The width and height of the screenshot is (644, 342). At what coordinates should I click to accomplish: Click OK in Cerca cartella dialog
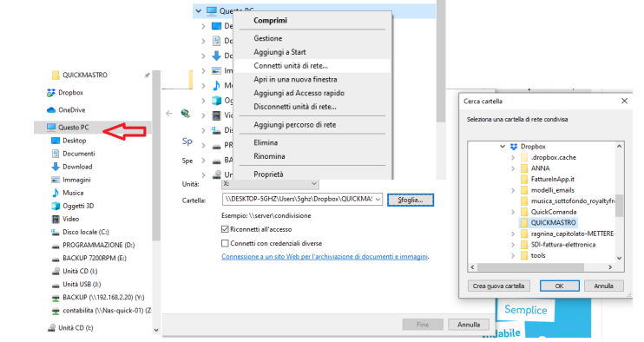(x=560, y=286)
